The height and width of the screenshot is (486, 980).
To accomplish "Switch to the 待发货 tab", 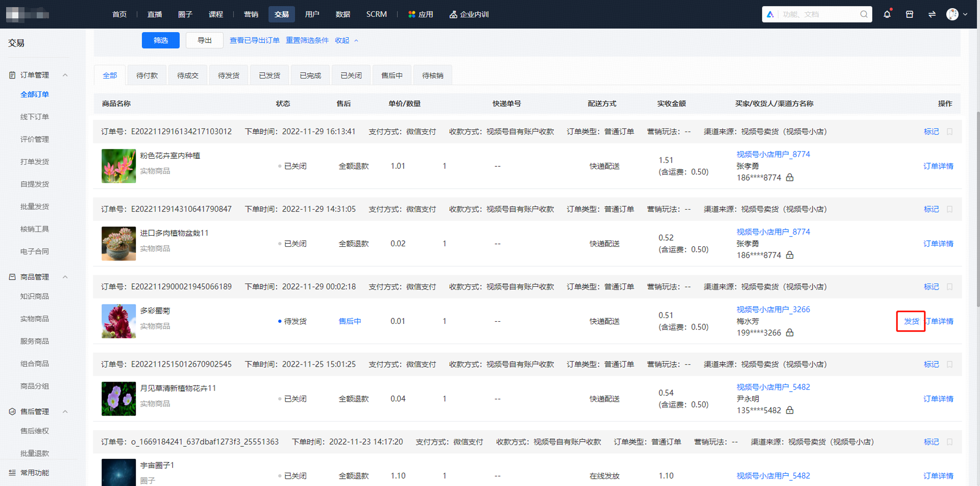I will [x=229, y=75].
